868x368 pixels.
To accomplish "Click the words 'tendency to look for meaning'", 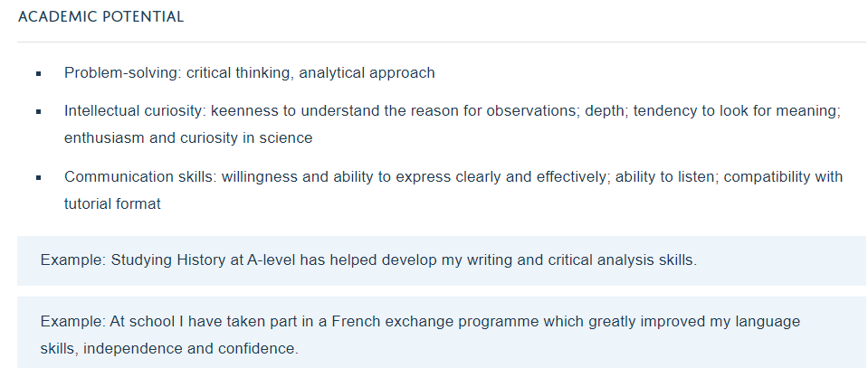I will pos(735,111).
